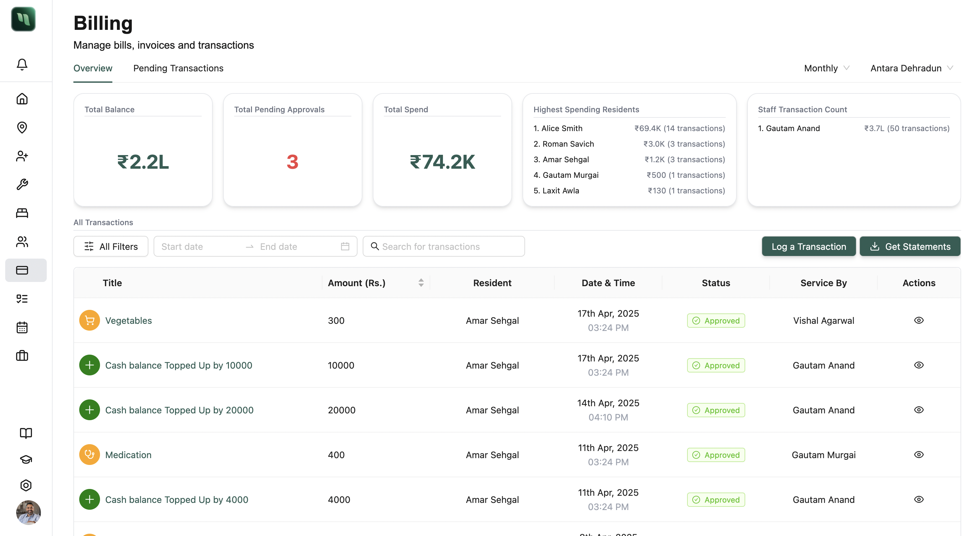
Task: Open the location pin section
Action: point(22,127)
